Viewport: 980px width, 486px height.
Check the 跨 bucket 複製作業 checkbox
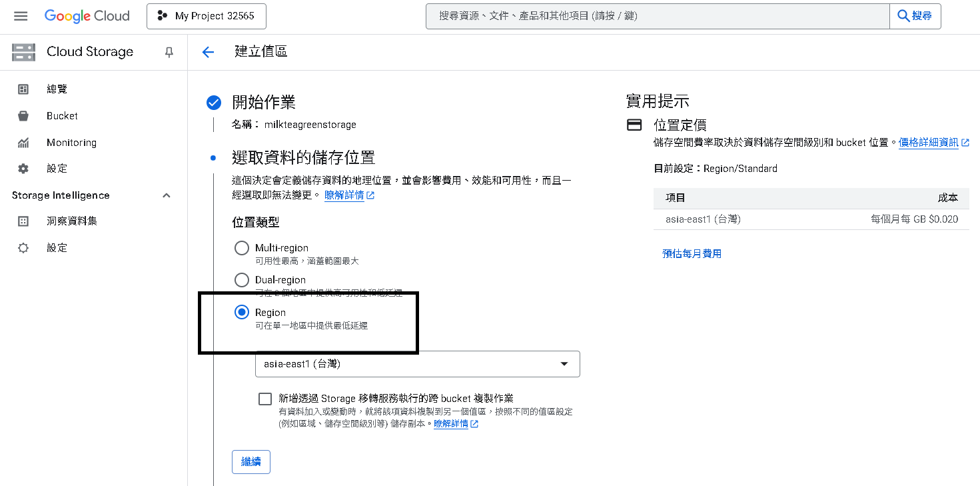pos(265,399)
